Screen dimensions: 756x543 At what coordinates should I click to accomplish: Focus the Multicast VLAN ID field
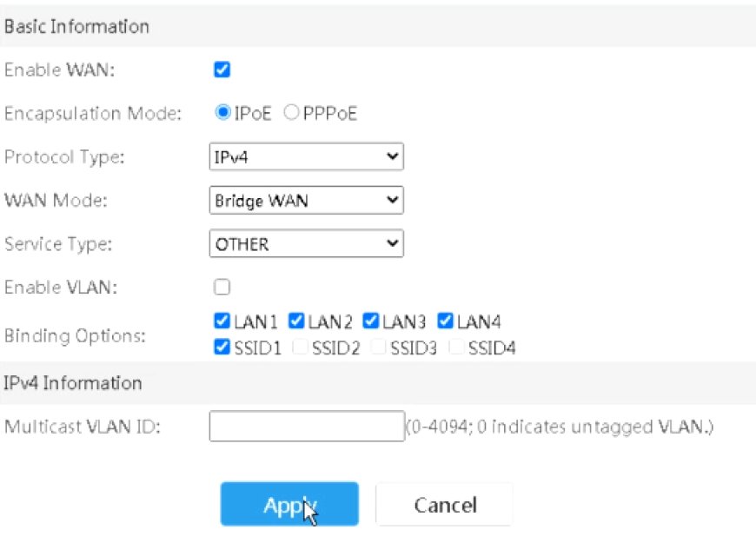(307, 426)
